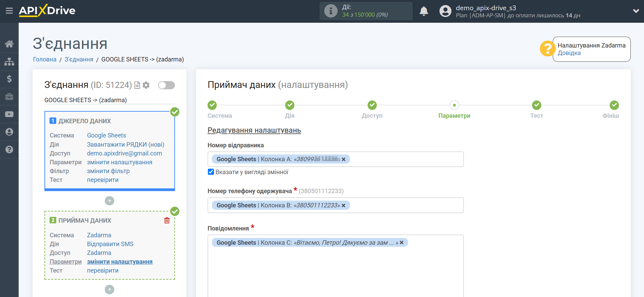This screenshot has height=297, width=644.
Task: Open demo.apixdrive@gmail.com access link
Action: [124, 153]
